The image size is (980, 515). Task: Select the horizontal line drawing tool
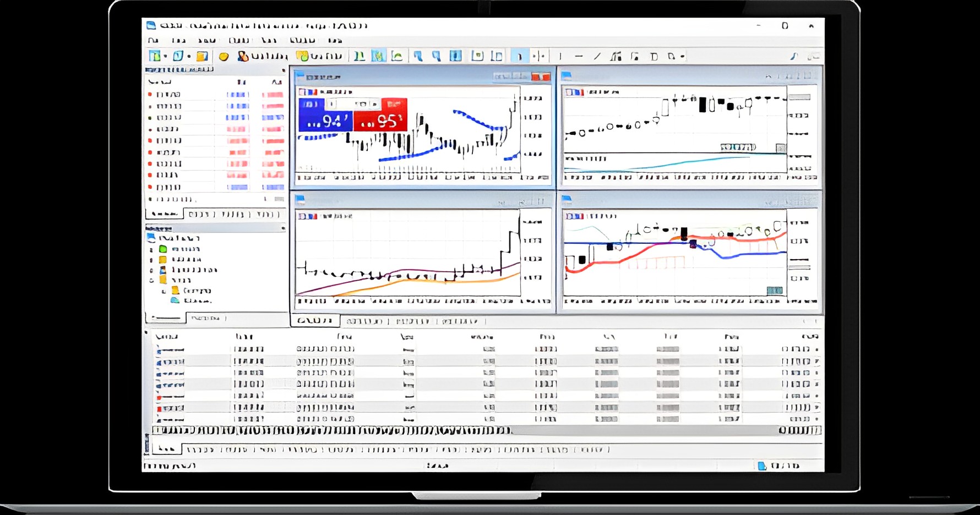579,56
